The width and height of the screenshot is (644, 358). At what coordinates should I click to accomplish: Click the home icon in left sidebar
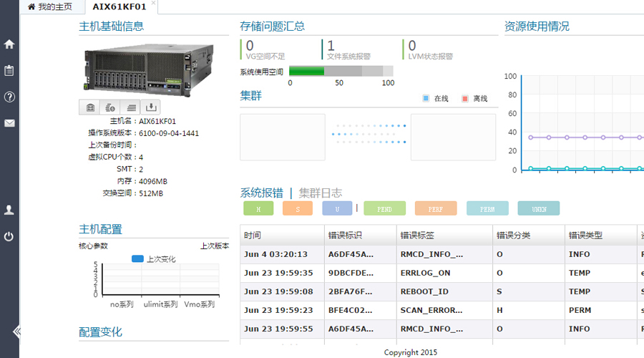(9, 44)
